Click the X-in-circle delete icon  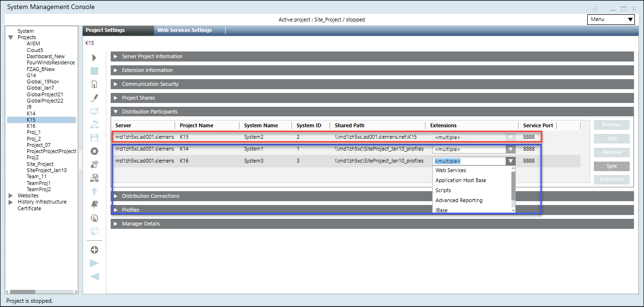pyautogui.click(x=94, y=151)
